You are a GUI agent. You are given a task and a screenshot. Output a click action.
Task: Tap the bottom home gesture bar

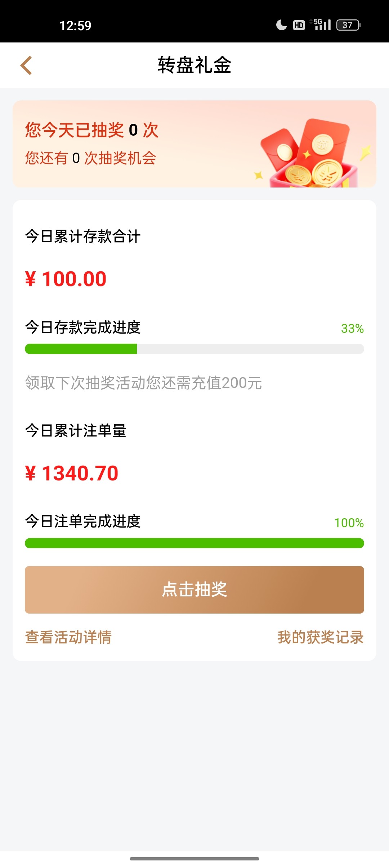[x=194, y=859]
